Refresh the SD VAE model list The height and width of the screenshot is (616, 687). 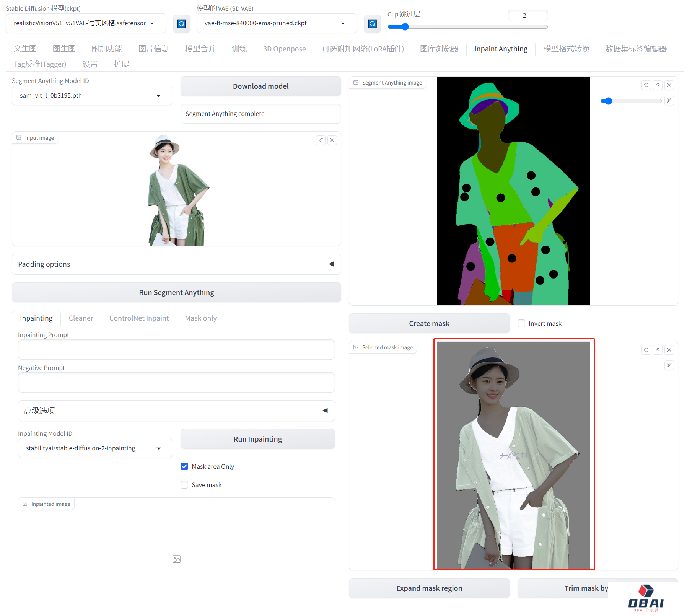coord(372,24)
